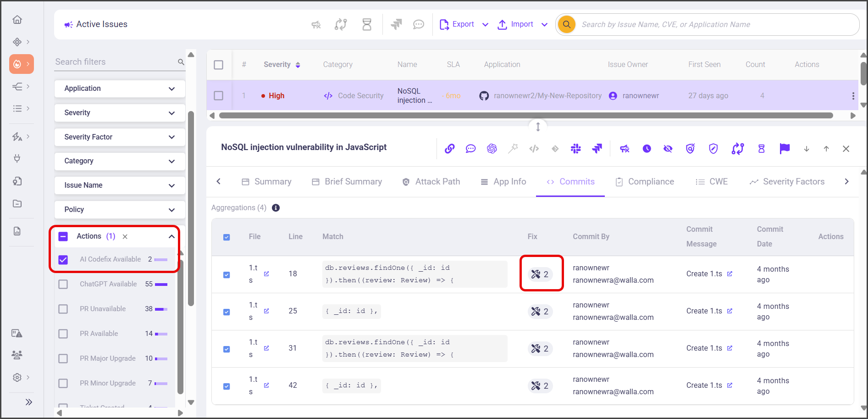
Task: Uncheck the AI Codefix Available filter
Action: click(63, 260)
